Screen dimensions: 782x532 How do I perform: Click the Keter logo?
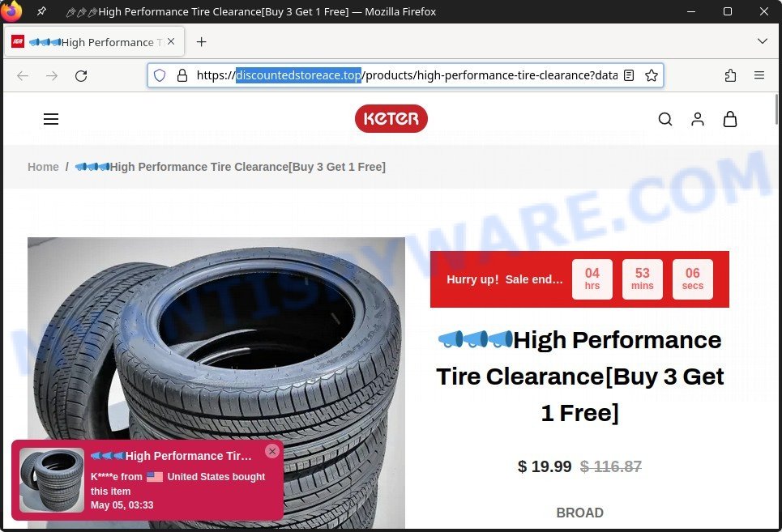(391, 118)
